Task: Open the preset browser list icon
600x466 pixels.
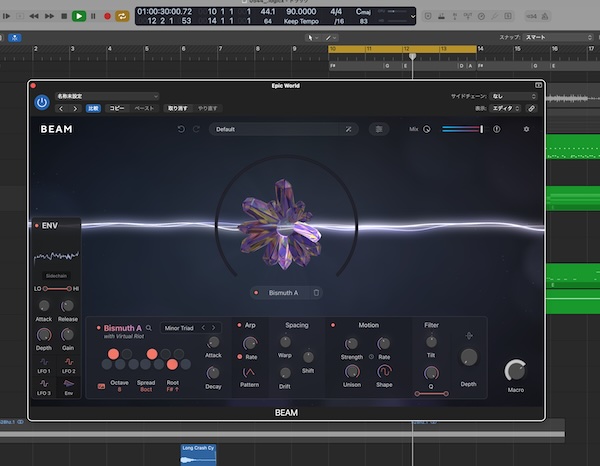Action: [379, 129]
